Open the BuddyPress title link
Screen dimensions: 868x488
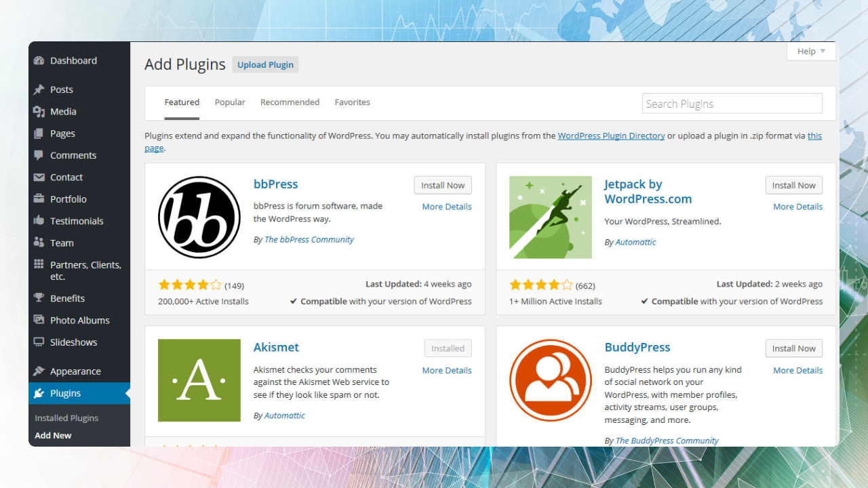(x=637, y=347)
